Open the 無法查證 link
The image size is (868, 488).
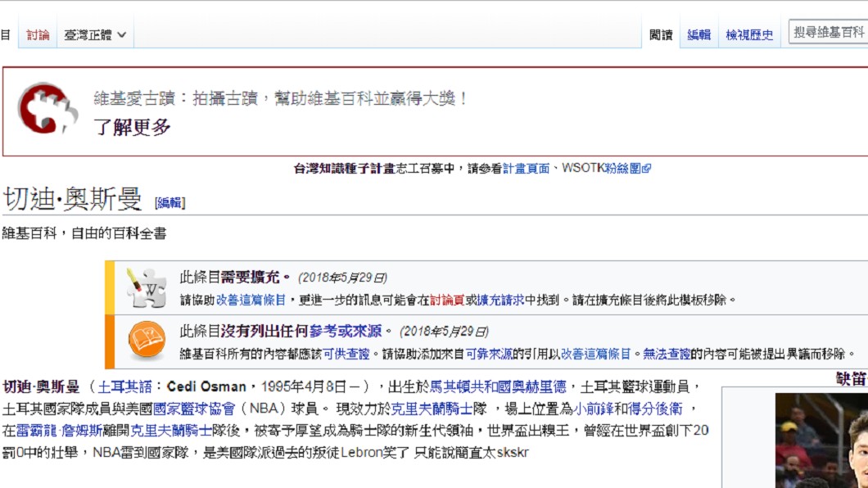[667, 354]
